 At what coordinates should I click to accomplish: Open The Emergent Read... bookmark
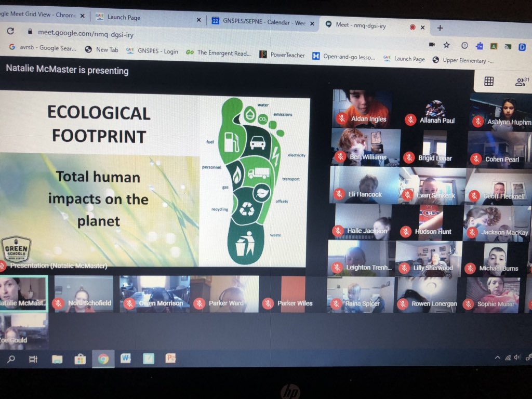pyautogui.click(x=219, y=52)
